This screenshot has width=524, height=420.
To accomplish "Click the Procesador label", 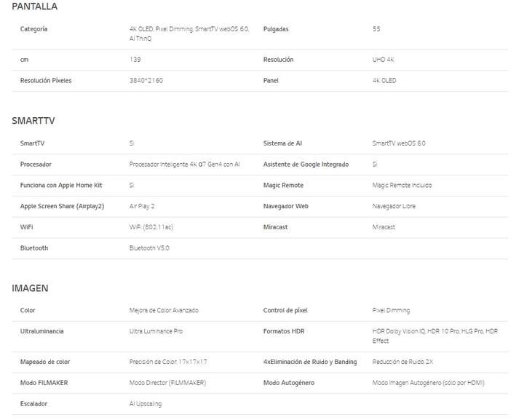I will click(x=36, y=165).
